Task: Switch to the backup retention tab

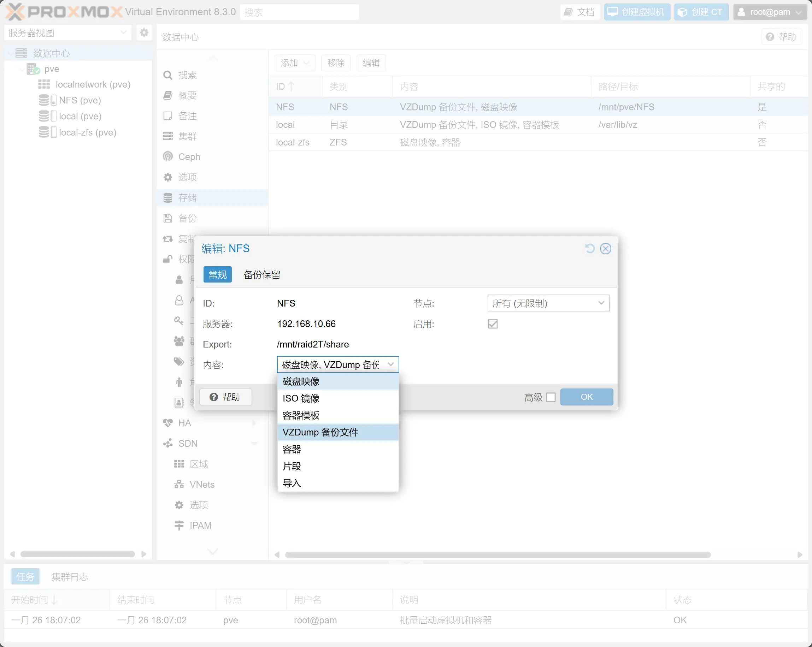Action: (x=262, y=275)
